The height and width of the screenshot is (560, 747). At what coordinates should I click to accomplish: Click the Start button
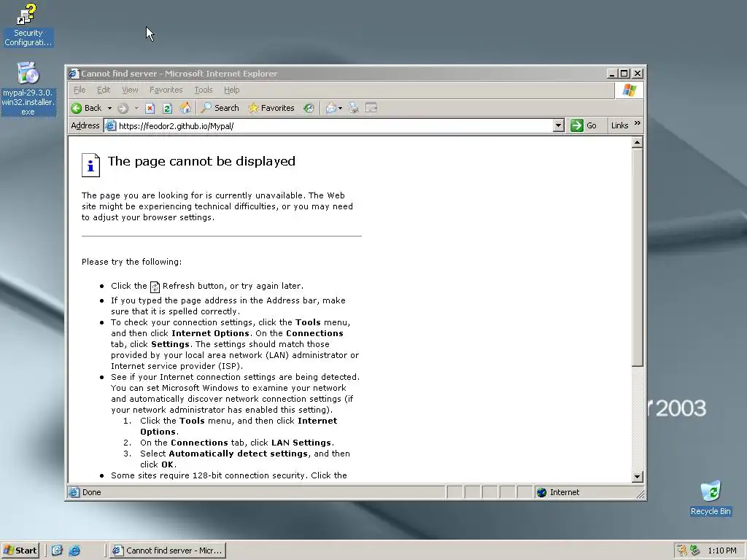click(x=20, y=551)
